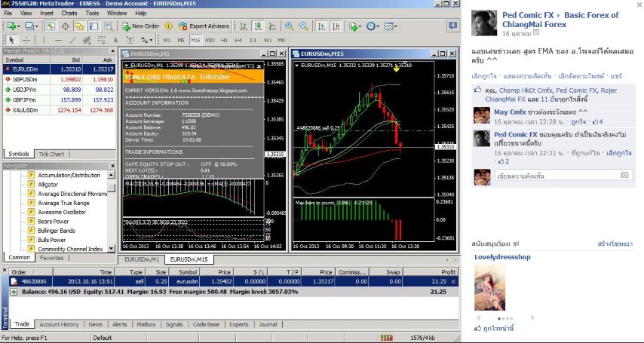Click the yellow MetaEditor diamond icon
644x343 pixels.
(x=168, y=26)
